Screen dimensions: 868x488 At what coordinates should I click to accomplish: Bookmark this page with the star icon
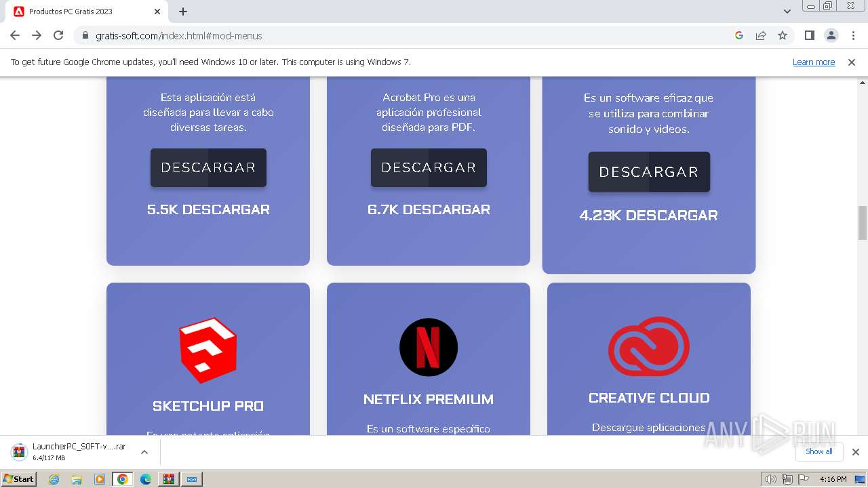click(x=783, y=35)
